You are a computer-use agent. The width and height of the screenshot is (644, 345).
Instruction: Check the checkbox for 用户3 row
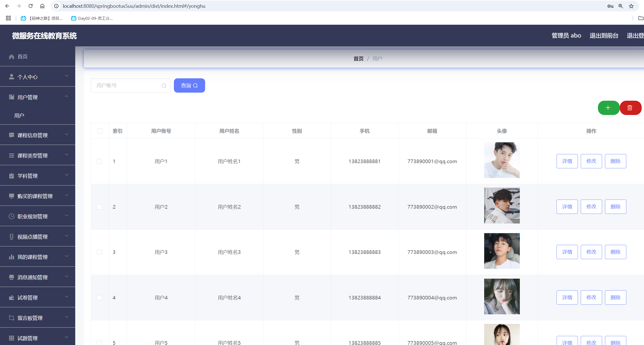click(99, 252)
